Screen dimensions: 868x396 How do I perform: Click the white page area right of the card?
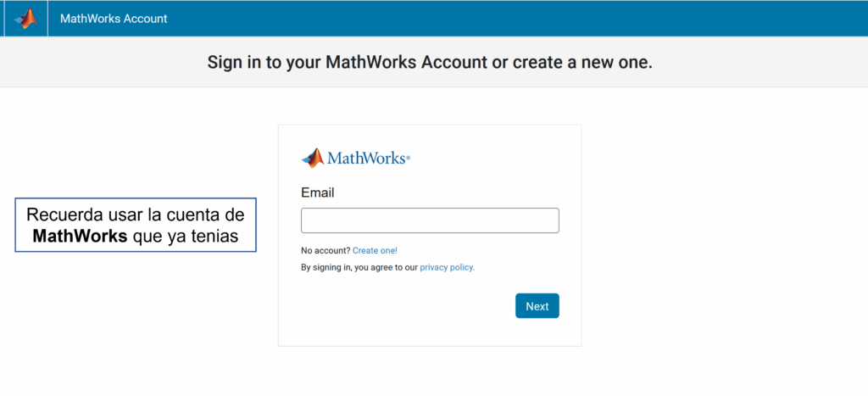[x=720, y=232]
